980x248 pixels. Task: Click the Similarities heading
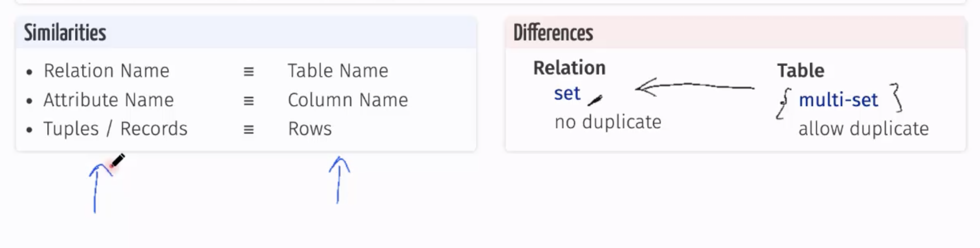pos(65,33)
